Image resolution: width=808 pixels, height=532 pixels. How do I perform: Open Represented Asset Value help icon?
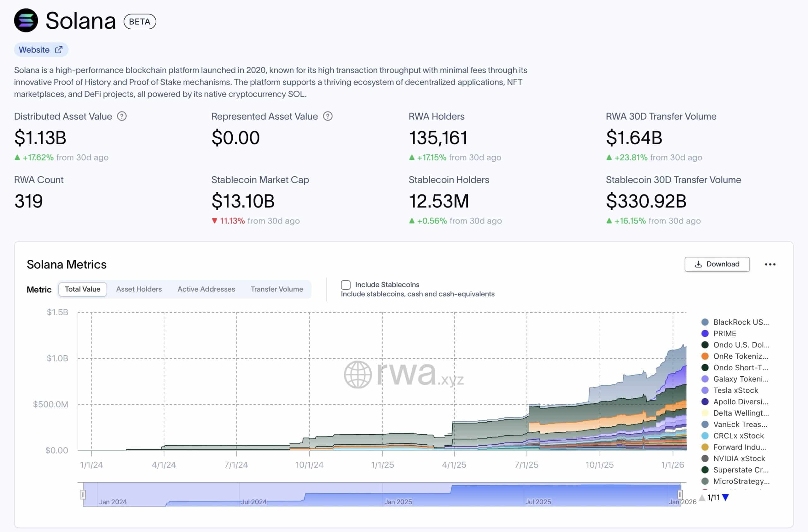pos(328,116)
